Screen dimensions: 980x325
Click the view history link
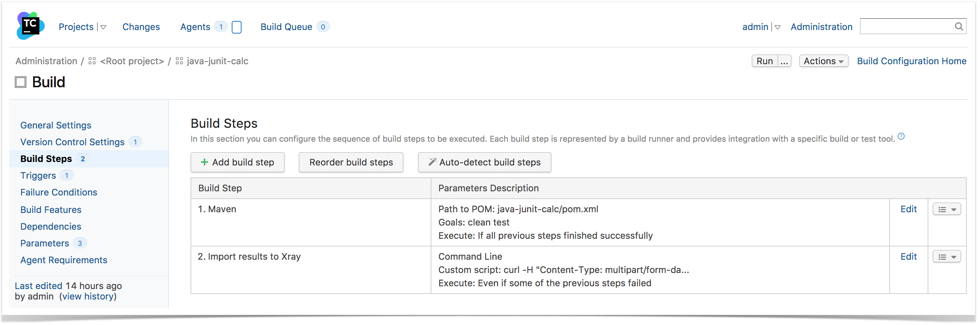point(88,296)
